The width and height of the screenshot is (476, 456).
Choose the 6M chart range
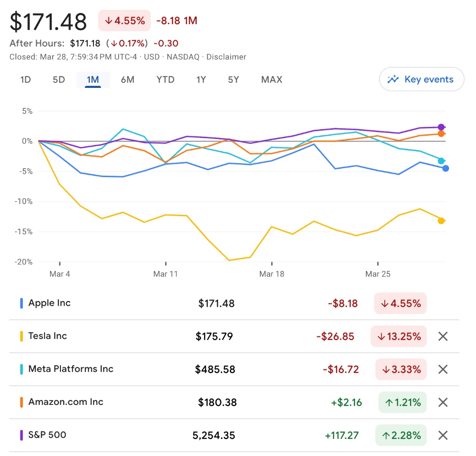(x=127, y=79)
